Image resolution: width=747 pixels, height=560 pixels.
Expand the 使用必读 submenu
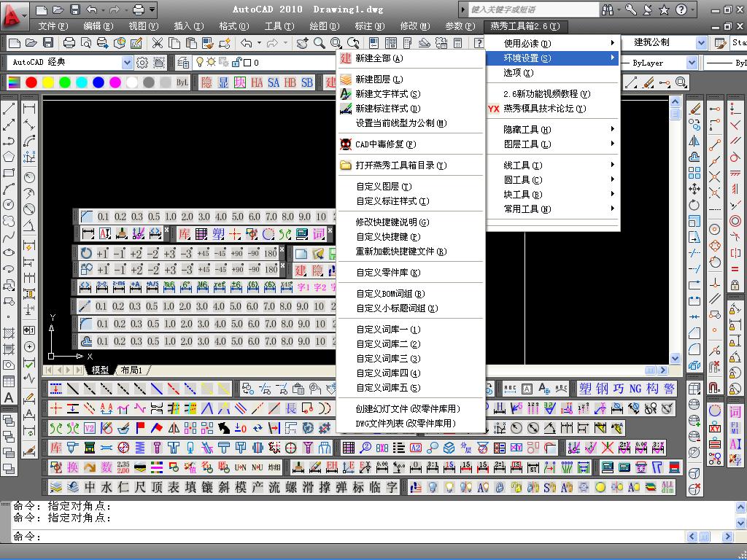pos(553,43)
